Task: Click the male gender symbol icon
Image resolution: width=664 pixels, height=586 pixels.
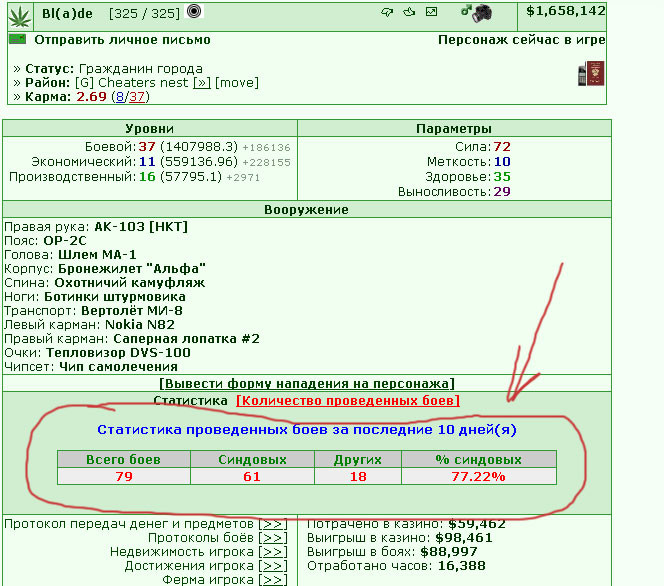Action: pyautogui.click(x=465, y=10)
